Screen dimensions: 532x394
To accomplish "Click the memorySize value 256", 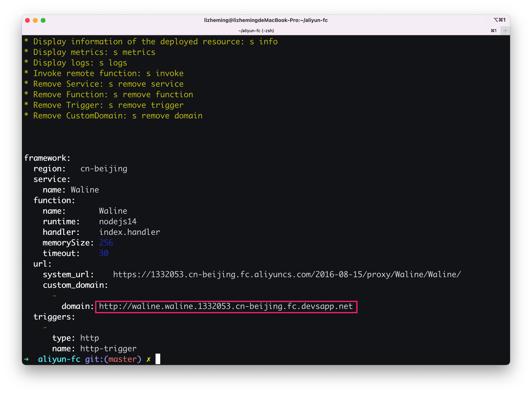I will [x=106, y=243].
